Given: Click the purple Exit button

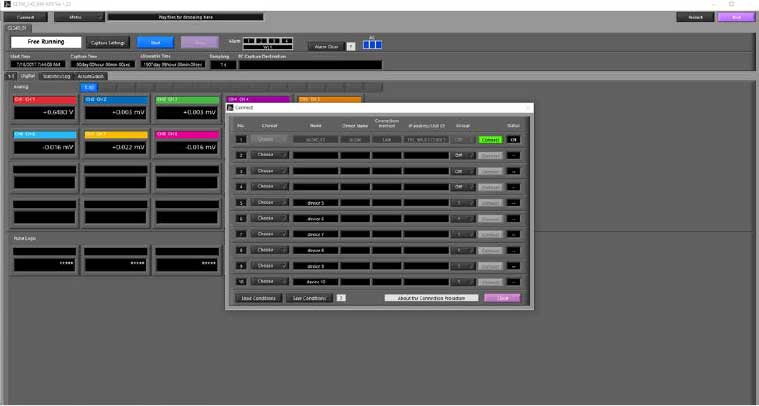Looking at the screenshot, I should pyautogui.click(x=736, y=17).
